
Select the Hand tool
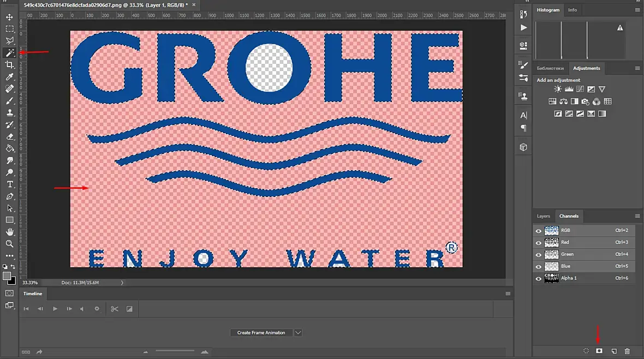pos(9,232)
